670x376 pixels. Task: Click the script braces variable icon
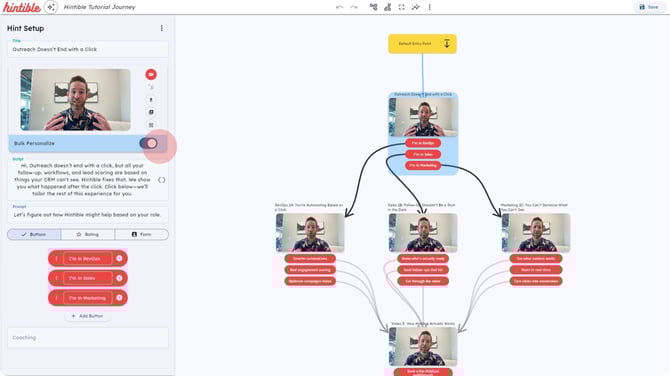point(162,180)
